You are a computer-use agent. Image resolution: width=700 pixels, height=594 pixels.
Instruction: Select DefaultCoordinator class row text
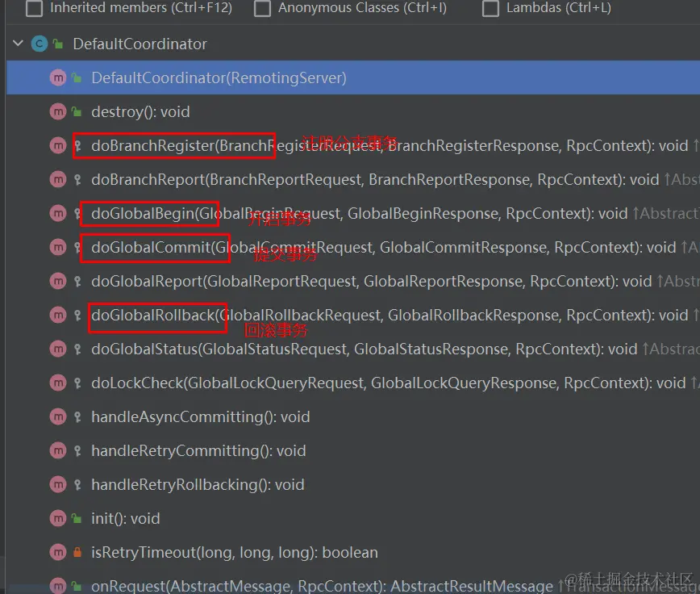tap(140, 44)
